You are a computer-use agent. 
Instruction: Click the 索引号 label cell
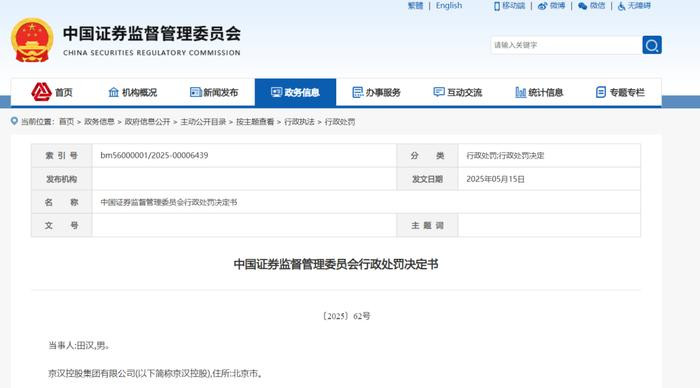(x=62, y=155)
